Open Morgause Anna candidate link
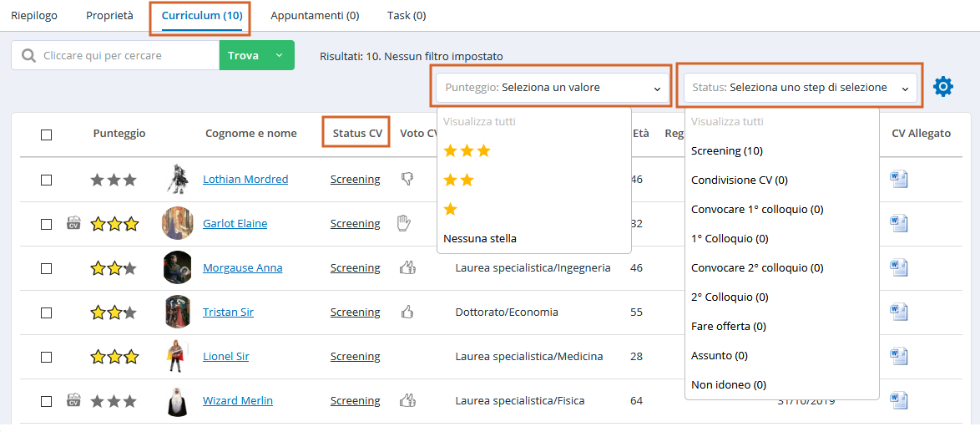This screenshot has height=432, width=980. point(243,267)
